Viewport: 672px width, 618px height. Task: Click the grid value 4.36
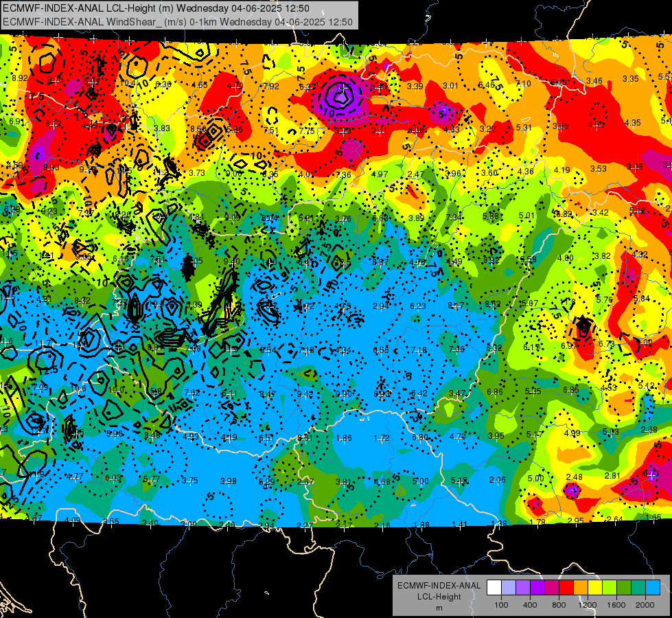click(x=526, y=172)
